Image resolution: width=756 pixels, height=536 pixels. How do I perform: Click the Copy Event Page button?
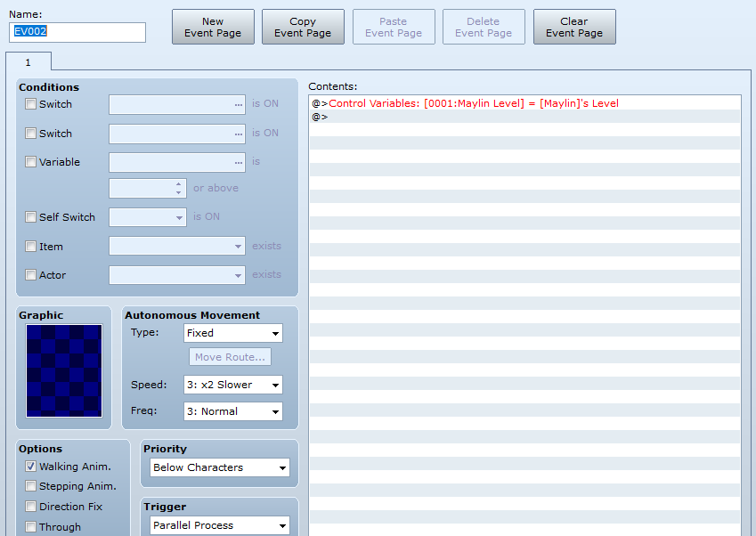tap(303, 27)
